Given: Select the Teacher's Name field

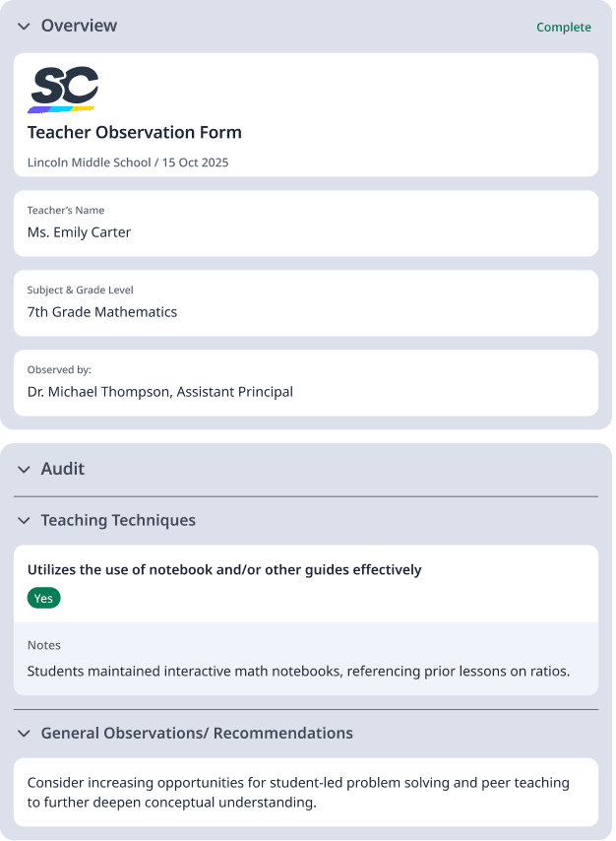Looking at the screenshot, I should click(305, 223).
